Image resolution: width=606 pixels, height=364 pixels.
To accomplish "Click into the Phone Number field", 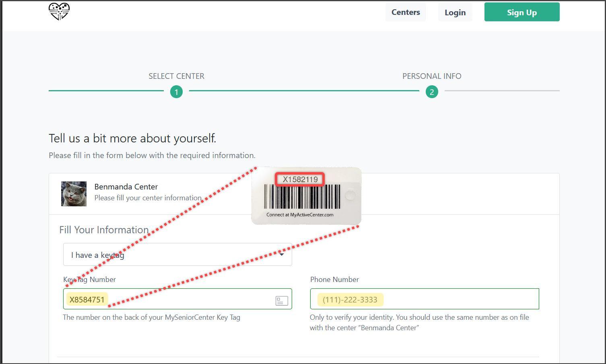I will [x=424, y=299].
